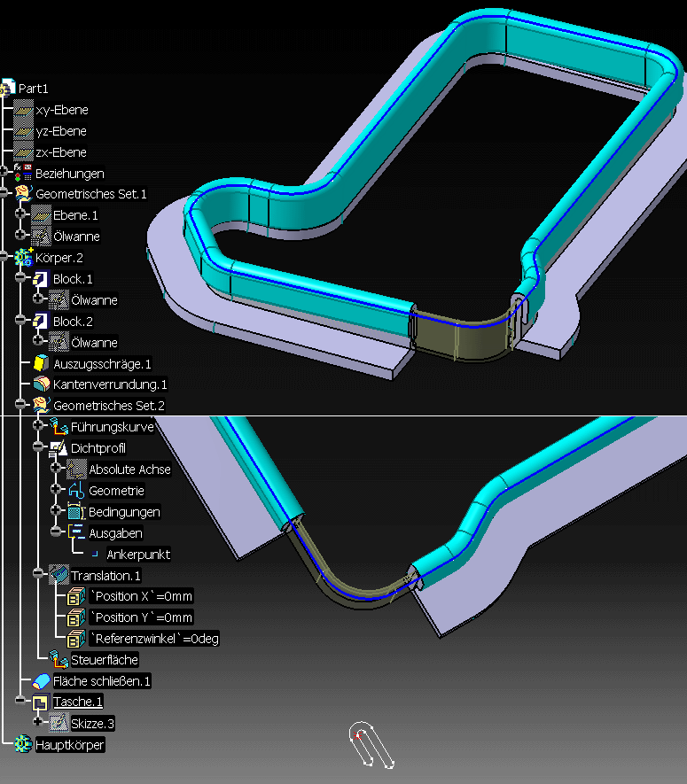Click the Referenzwinkel parameter icon
This screenshot has height=784, width=687.
[x=75, y=639]
